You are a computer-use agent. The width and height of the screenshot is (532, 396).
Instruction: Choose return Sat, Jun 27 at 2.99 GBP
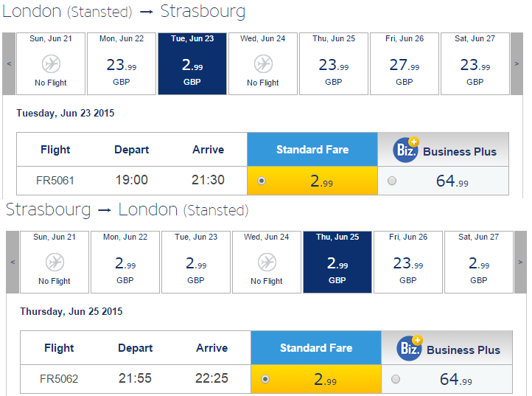(x=479, y=263)
